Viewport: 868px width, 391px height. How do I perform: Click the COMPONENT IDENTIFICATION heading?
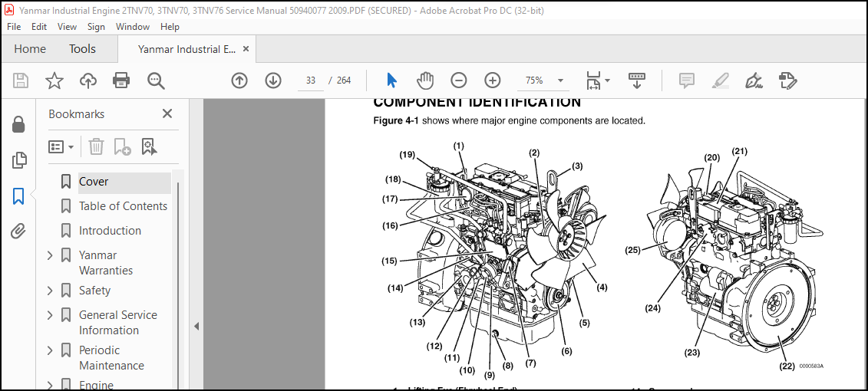point(477,102)
